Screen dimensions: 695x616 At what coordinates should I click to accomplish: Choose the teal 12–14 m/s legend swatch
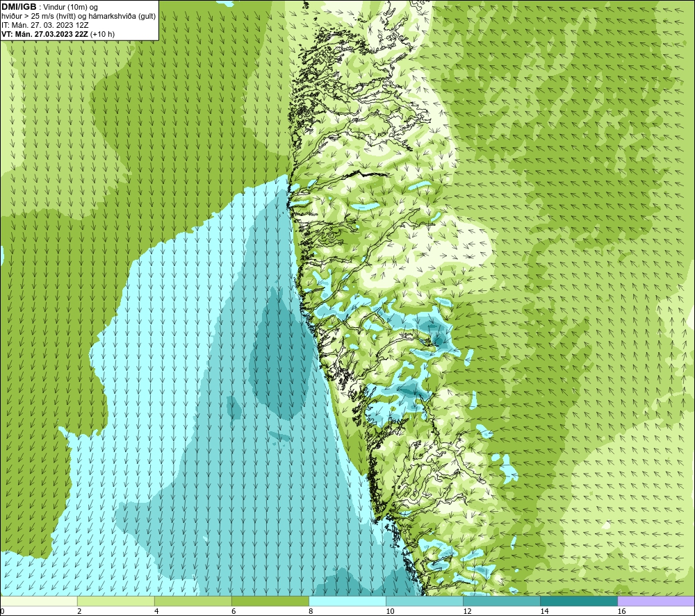[502, 601]
